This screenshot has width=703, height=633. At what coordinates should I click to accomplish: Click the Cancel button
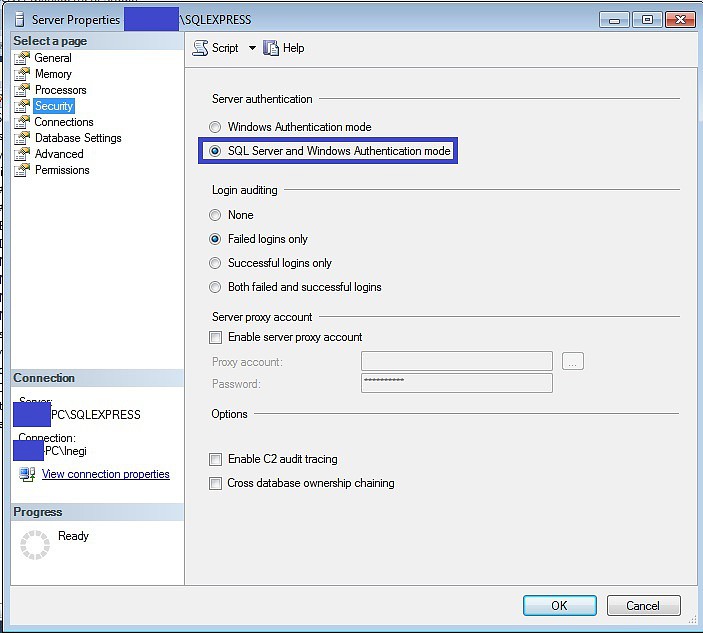pyautogui.click(x=643, y=606)
